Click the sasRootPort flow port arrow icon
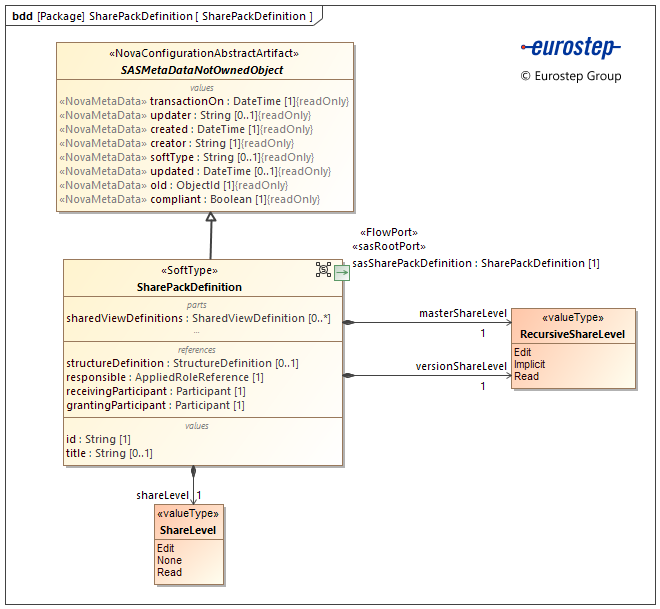This screenshot has width=660, height=609. tap(342, 272)
